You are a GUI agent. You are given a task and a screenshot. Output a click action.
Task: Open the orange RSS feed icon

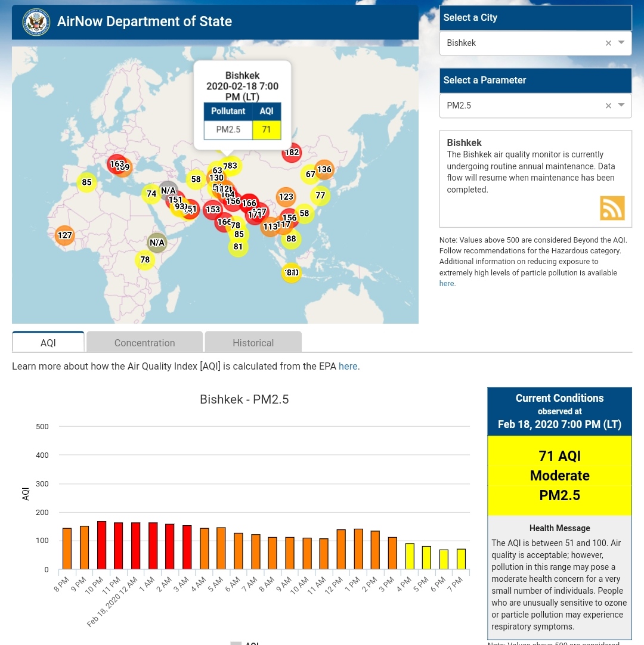coord(612,208)
